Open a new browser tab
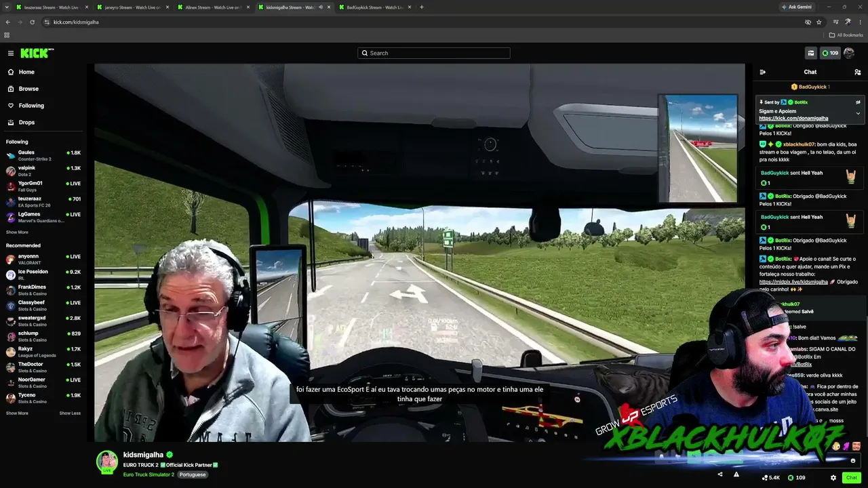The height and width of the screenshot is (488, 868). click(x=422, y=7)
